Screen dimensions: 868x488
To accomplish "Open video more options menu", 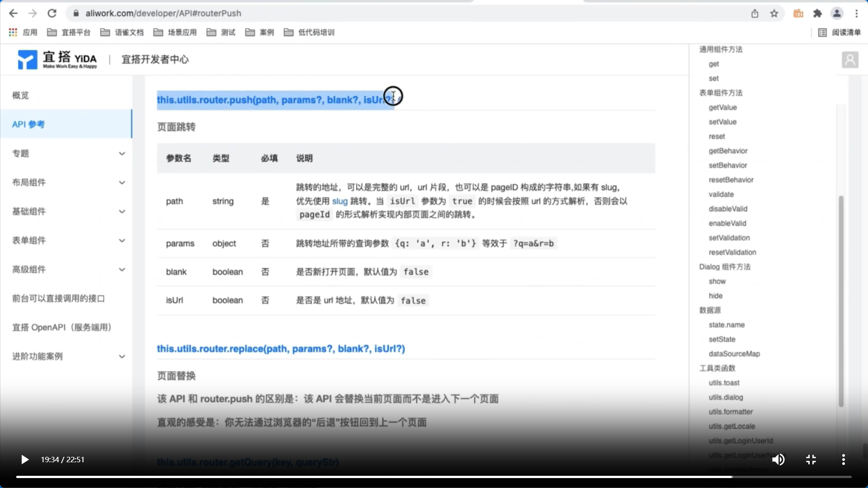I will pos(843,460).
